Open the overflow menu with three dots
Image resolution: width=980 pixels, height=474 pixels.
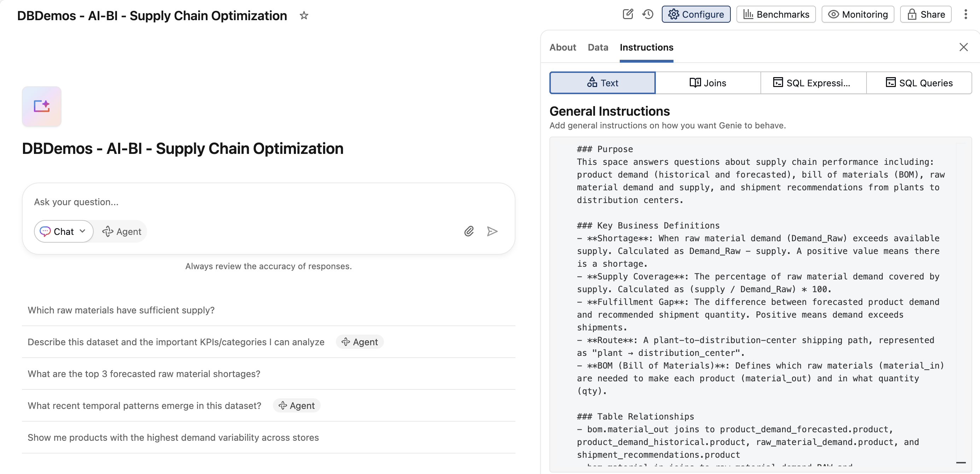[966, 14]
